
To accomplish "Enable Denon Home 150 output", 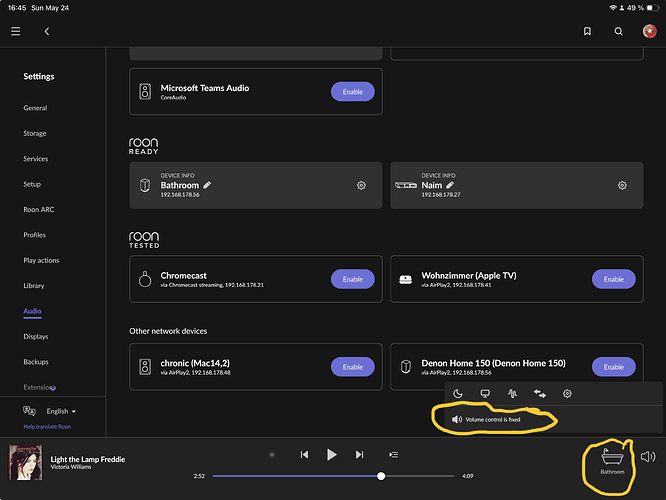I will (614, 367).
